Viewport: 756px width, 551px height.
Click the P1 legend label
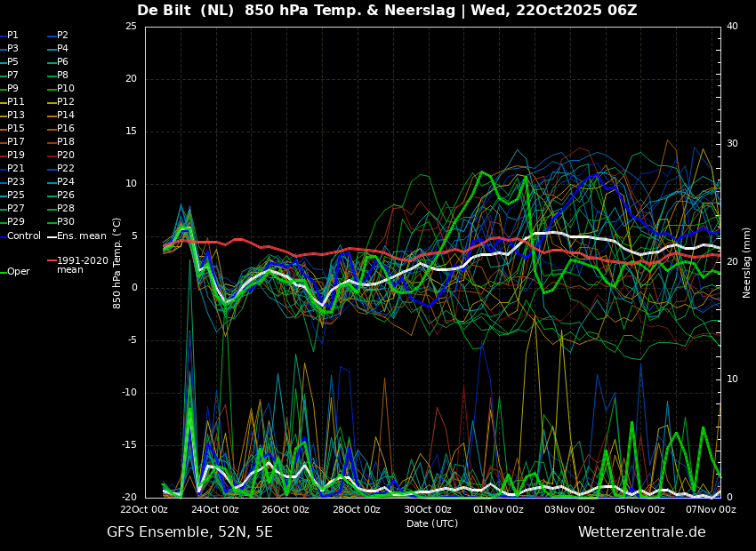[12, 36]
